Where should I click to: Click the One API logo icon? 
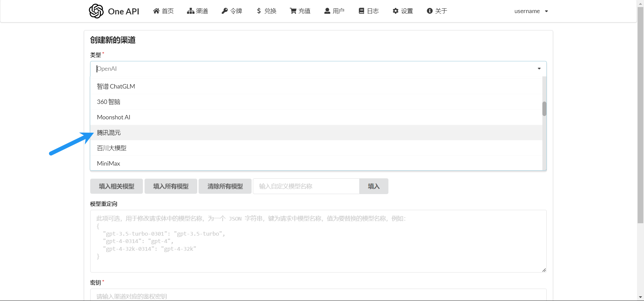point(96,11)
